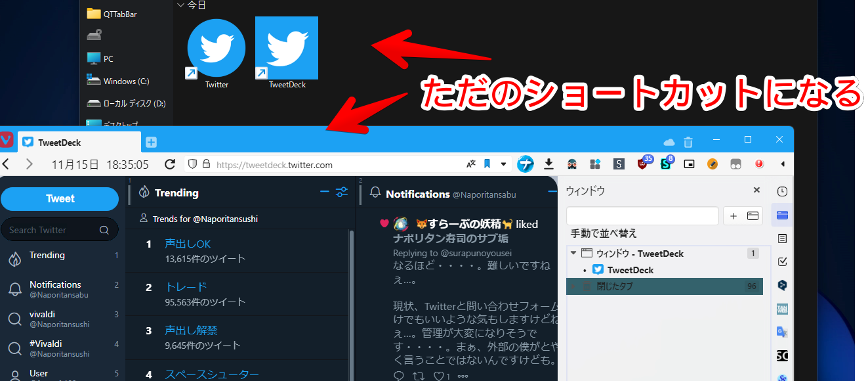The image size is (868, 381).
Task: Click the orange pencil extension icon
Action: tap(713, 164)
